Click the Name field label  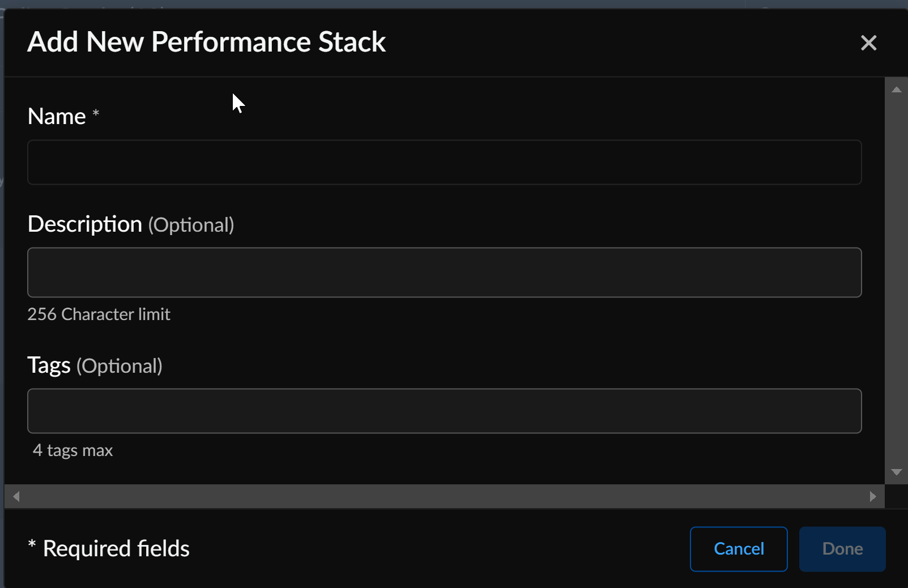tap(57, 117)
